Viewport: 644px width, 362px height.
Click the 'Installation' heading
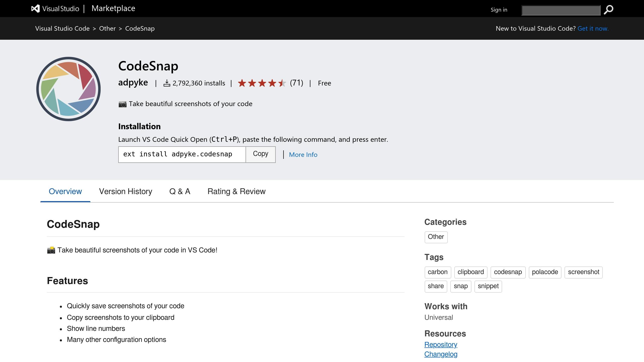pyautogui.click(x=139, y=126)
